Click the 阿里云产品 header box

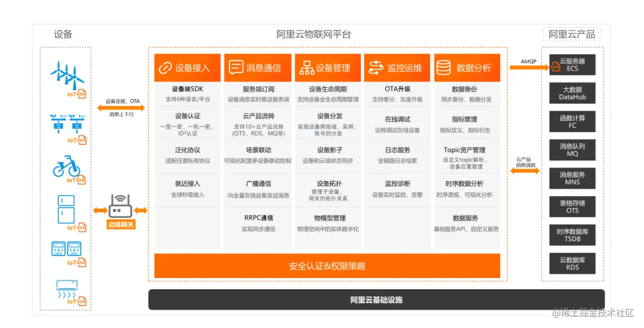coord(572,34)
